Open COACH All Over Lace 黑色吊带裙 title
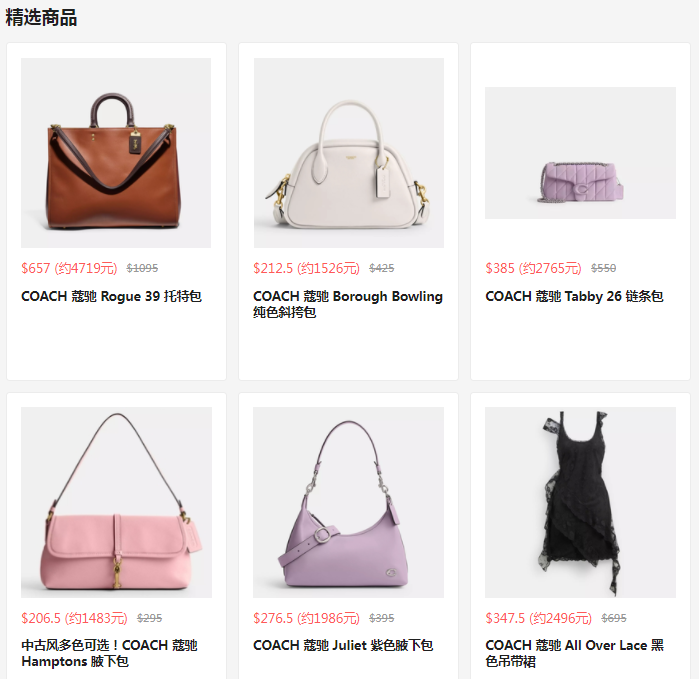Image resolution: width=699 pixels, height=679 pixels. click(575, 653)
